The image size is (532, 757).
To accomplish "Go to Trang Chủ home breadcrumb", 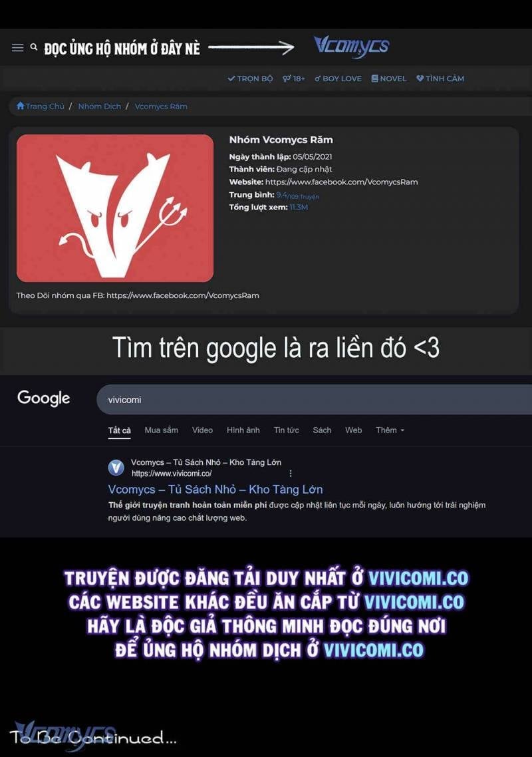I will point(41,106).
